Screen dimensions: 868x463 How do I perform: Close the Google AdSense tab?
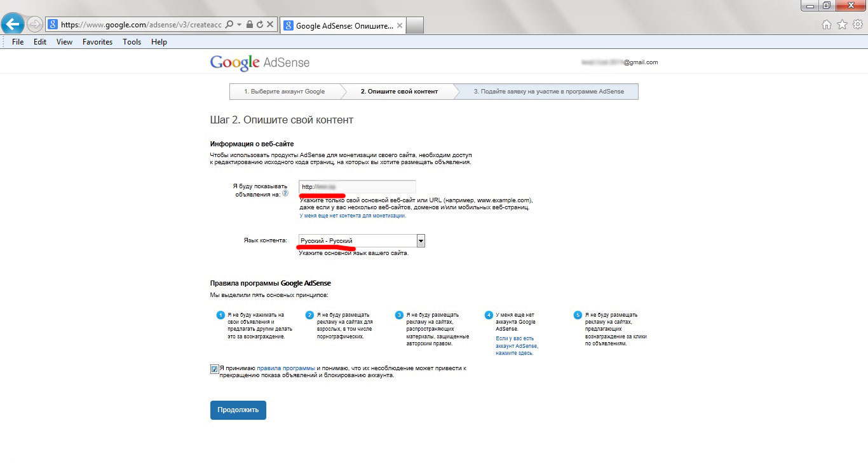[400, 25]
